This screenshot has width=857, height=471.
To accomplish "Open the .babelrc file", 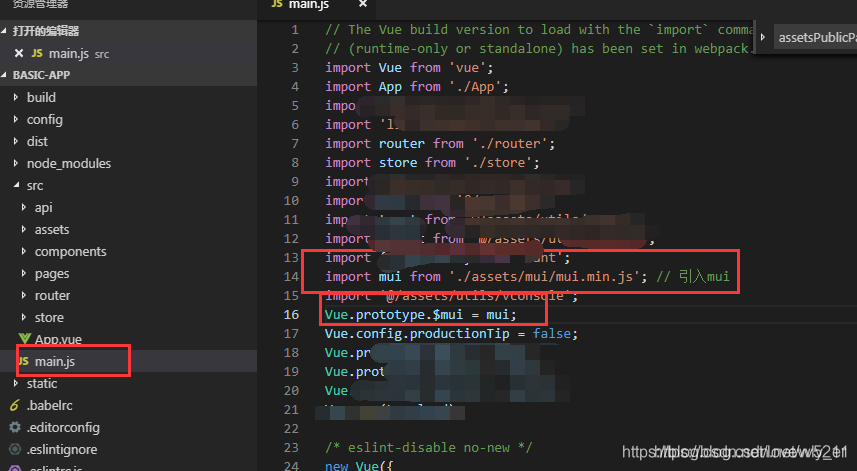I will coord(50,405).
